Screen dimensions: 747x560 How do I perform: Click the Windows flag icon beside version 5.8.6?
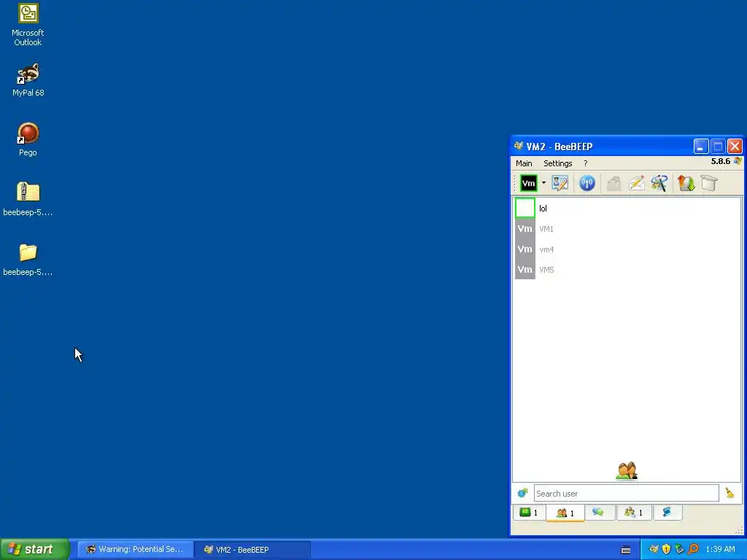738,161
